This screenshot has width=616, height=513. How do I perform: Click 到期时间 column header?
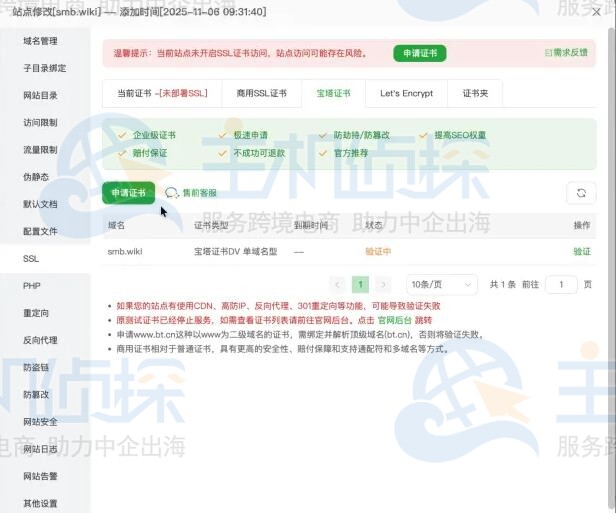[311, 225]
